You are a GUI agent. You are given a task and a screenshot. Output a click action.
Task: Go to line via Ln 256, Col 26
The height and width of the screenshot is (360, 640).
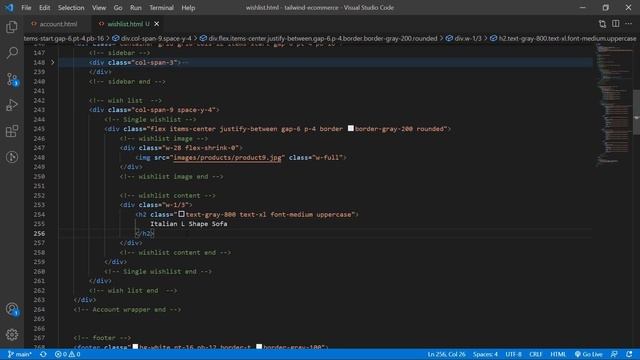tap(446, 354)
